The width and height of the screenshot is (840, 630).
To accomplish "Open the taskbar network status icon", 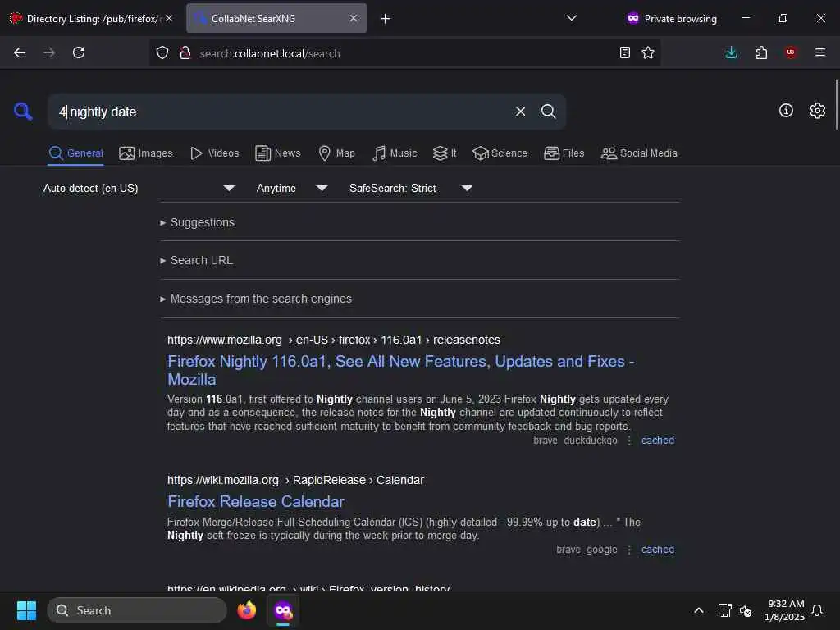I will 724,610.
